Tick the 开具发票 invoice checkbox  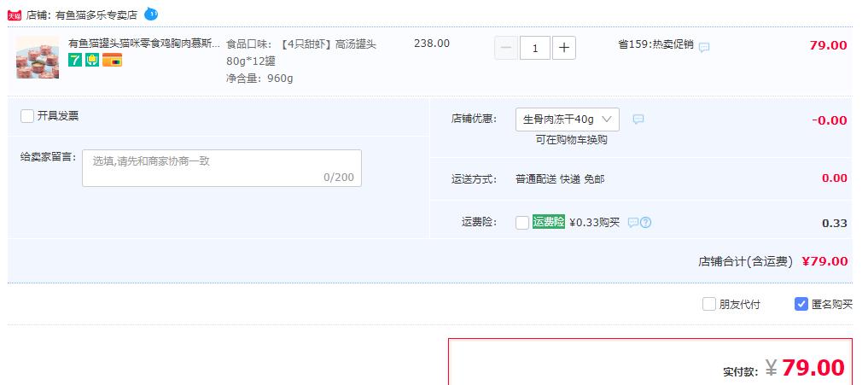[27, 116]
